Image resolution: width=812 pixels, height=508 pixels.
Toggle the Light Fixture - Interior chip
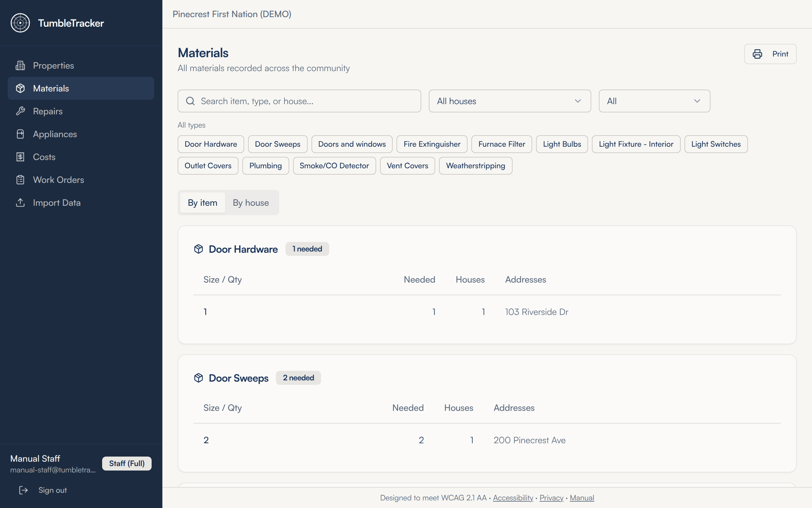coord(636,144)
